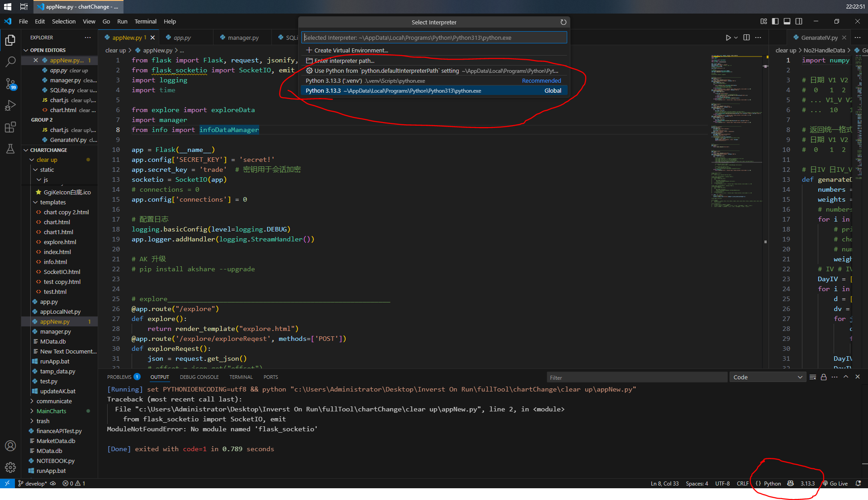
Task: Open chart.html in templates folder
Action: point(57,222)
